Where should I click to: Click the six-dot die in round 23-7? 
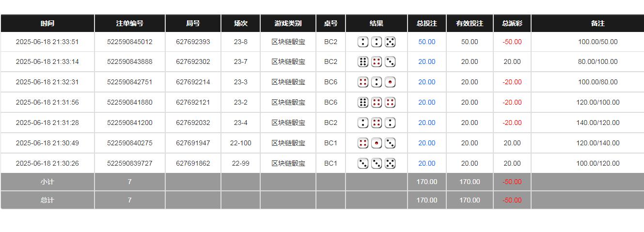point(363,62)
